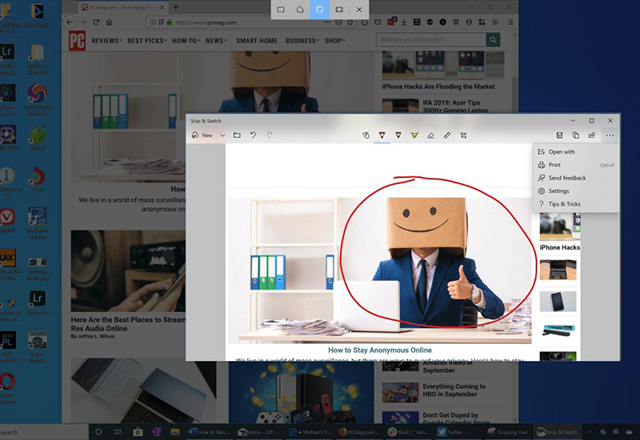This screenshot has width=640, height=440.
Task: Toggle the See more ellipsis menu
Action: 609,135
